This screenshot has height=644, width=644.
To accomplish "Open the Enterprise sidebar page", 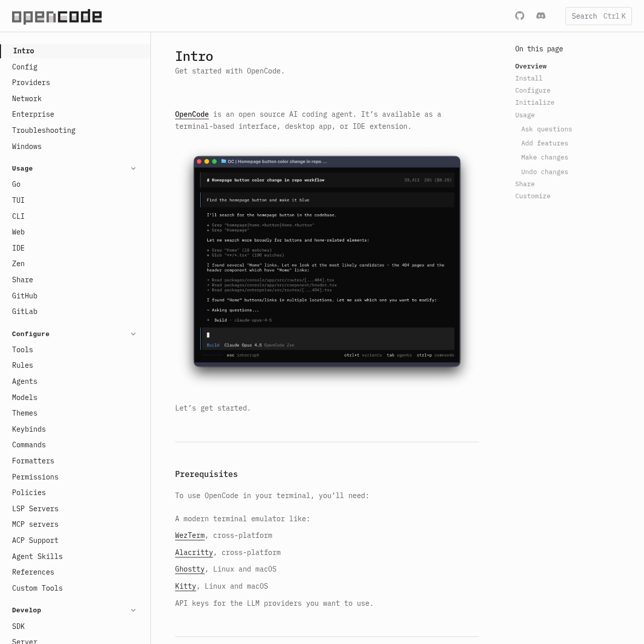I will pyautogui.click(x=33, y=114).
